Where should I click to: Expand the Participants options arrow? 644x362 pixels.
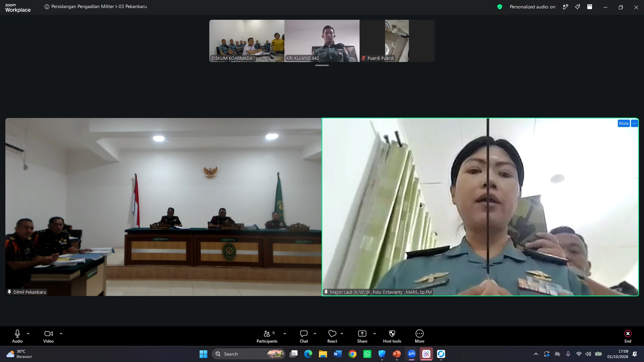[285, 334]
